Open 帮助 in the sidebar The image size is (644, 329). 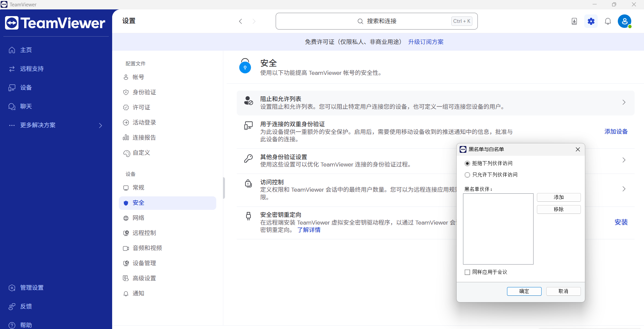(56, 325)
